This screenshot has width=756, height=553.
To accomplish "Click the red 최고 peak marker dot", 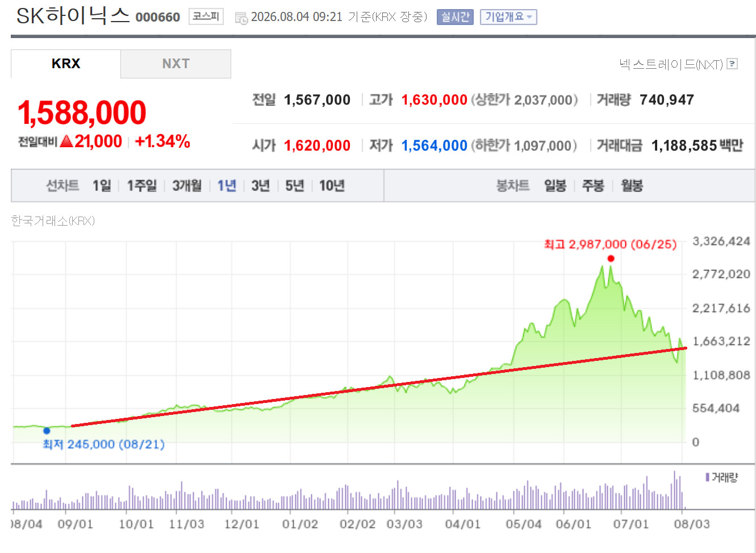I will pos(611,259).
